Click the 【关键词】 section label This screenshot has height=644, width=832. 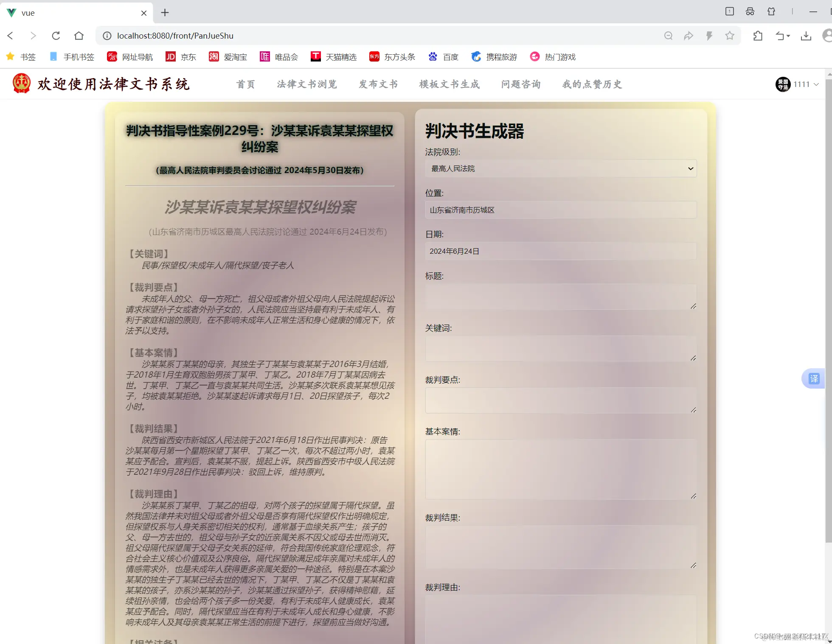149,254
